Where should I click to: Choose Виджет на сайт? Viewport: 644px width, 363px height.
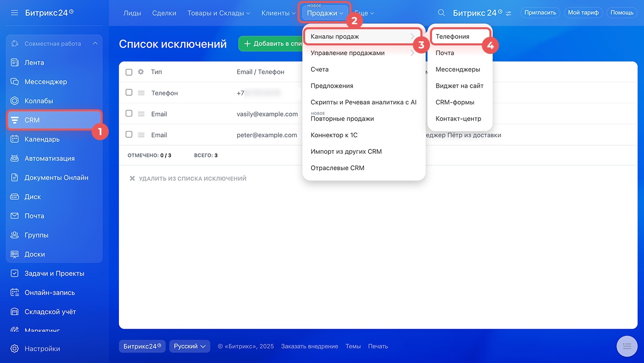460,86
